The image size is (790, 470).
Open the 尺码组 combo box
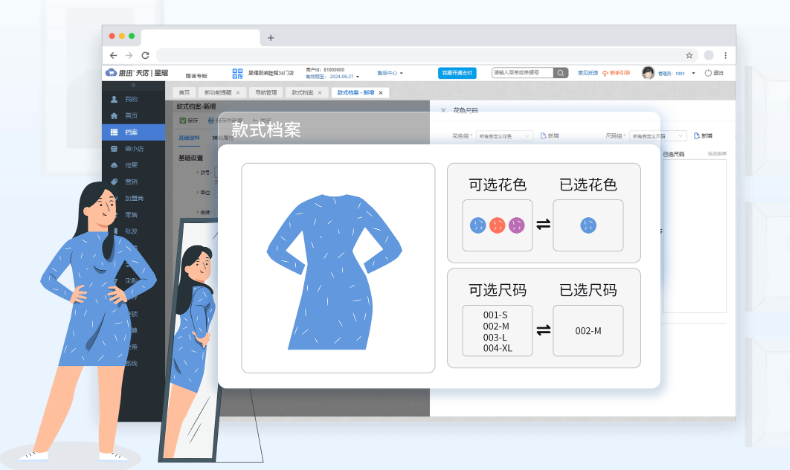(x=658, y=136)
